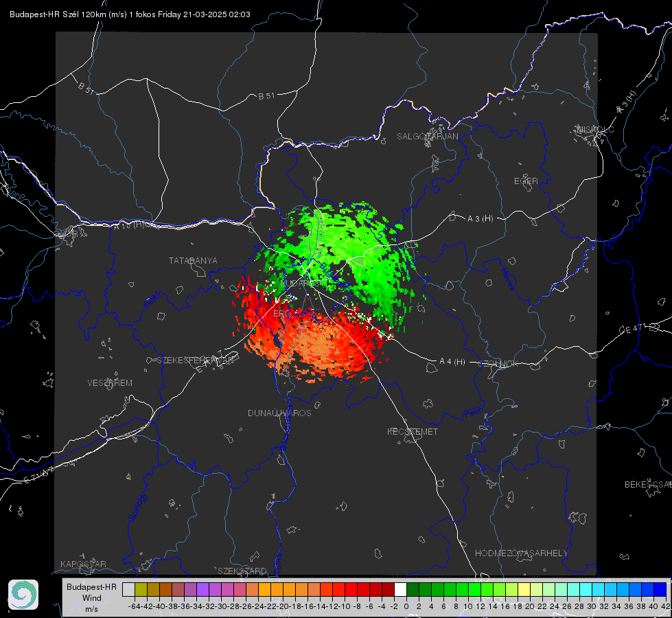The width and height of the screenshot is (672, 618).
Task: Click the MISKOLC city label
Action: [595, 129]
